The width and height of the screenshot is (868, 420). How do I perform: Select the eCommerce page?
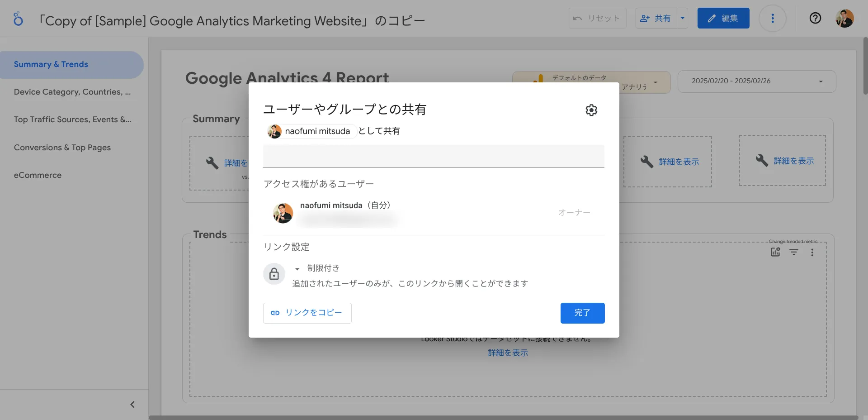(x=38, y=175)
